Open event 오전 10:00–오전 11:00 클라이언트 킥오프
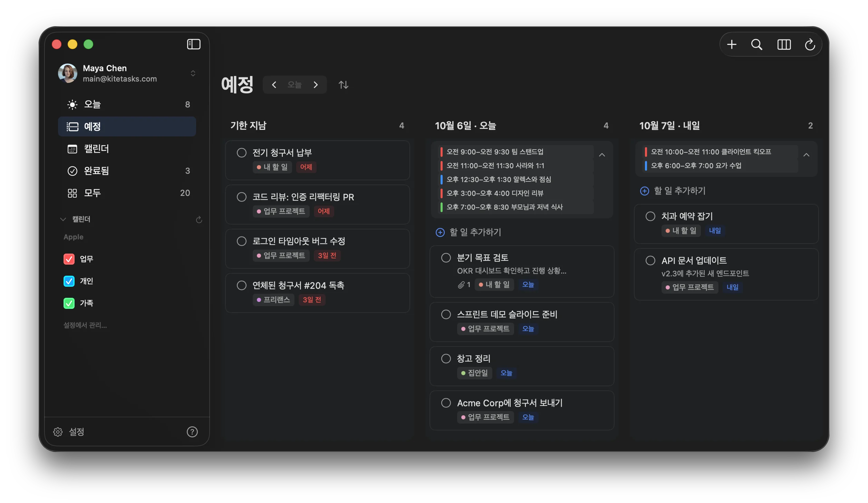Viewport: 868px width, 503px height. click(x=720, y=152)
